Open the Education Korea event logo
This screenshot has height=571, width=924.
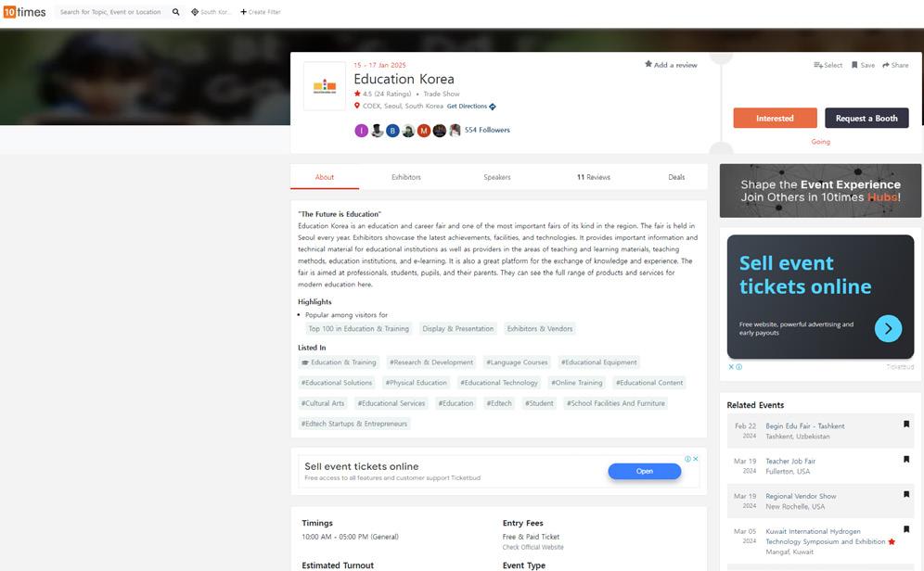[x=325, y=86]
